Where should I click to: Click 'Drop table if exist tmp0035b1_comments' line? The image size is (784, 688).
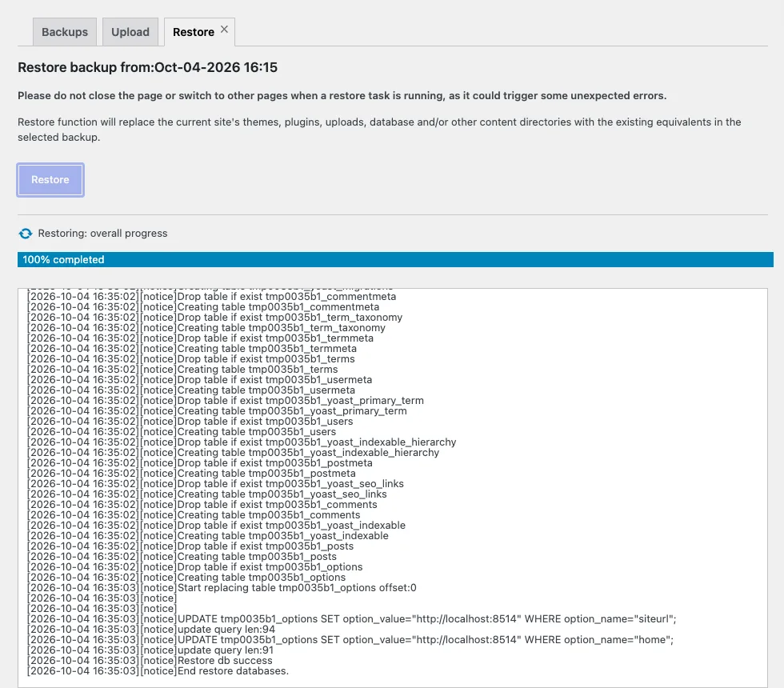click(202, 505)
